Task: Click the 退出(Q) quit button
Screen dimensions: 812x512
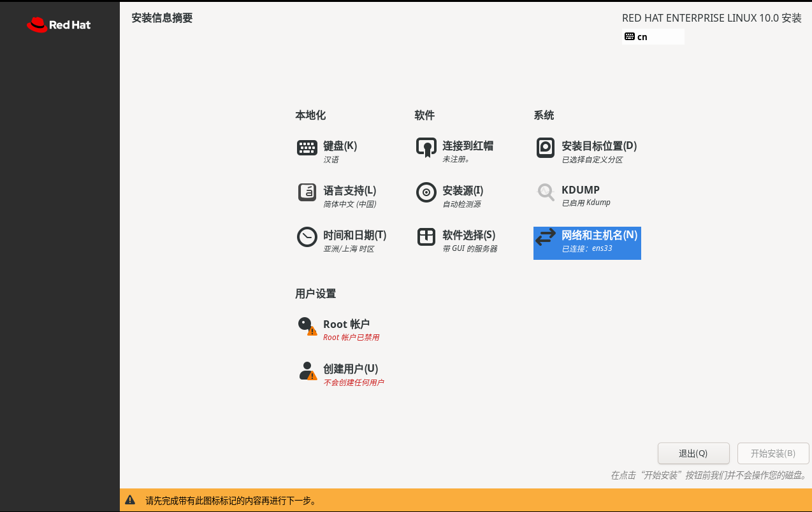Action: coord(693,453)
